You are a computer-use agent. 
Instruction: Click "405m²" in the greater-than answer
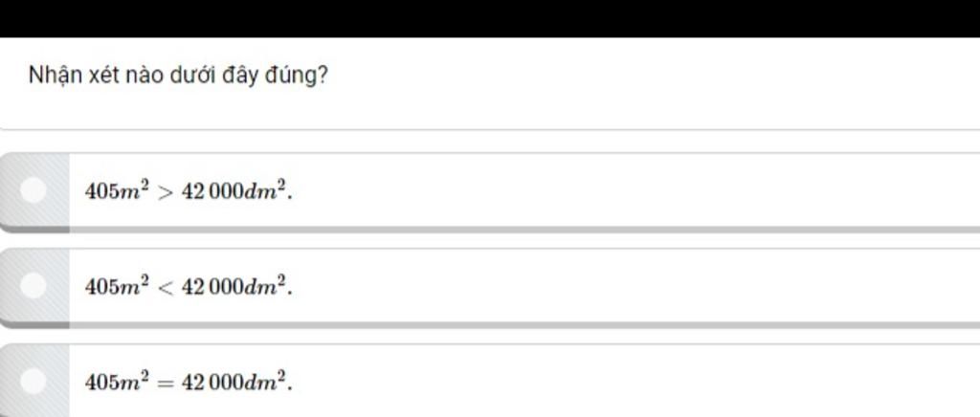(x=117, y=190)
